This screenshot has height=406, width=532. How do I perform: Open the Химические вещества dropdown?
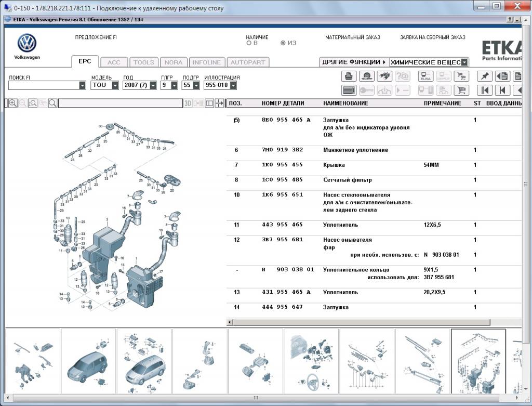click(464, 62)
